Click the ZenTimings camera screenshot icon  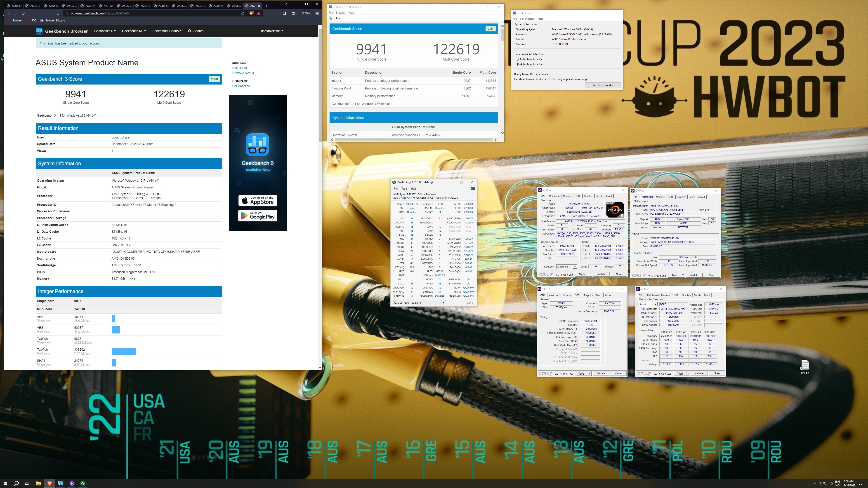coord(473,189)
